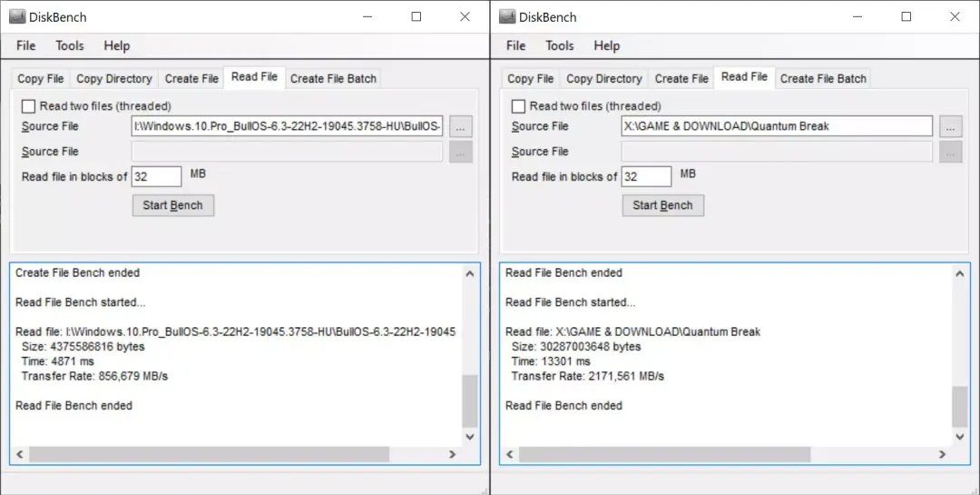Image resolution: width=980 pixels, height=495 pixels.
Task: Browse for source file next to Quantum Break path
Action: 951,127
